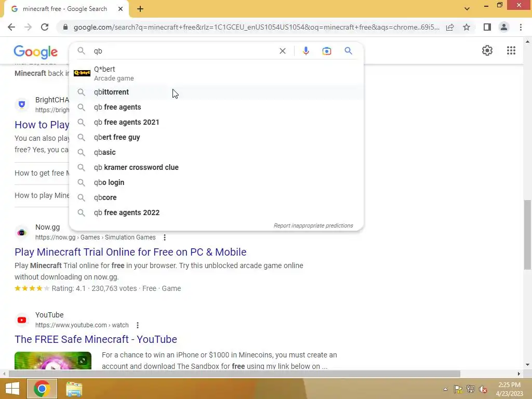Screen dimensions: 532x399
Task: Click the Rating: 4.1 · 230,763 votes text
Action: [95, 288]
